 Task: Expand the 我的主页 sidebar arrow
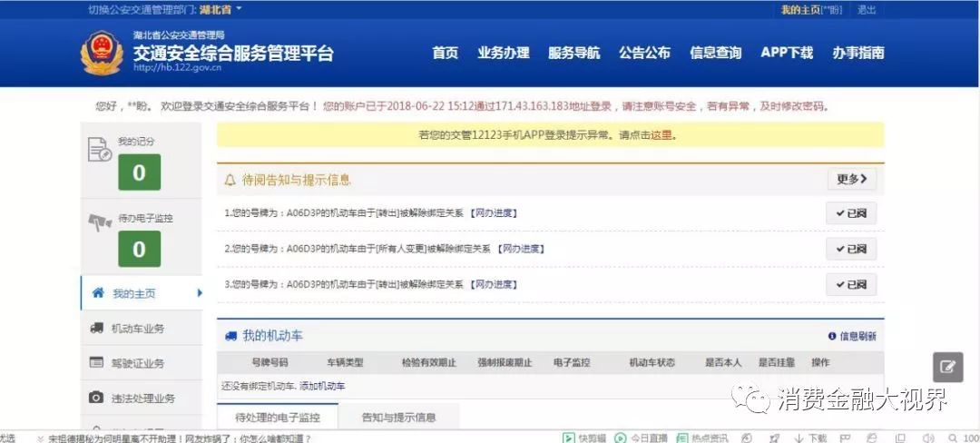tap(199, 293)
